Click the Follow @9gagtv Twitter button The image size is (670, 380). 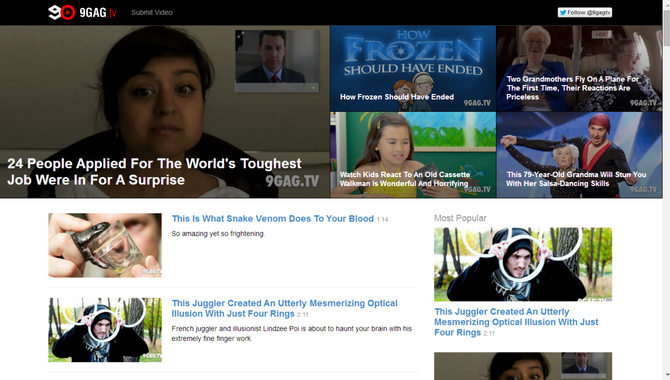(585, 12)
